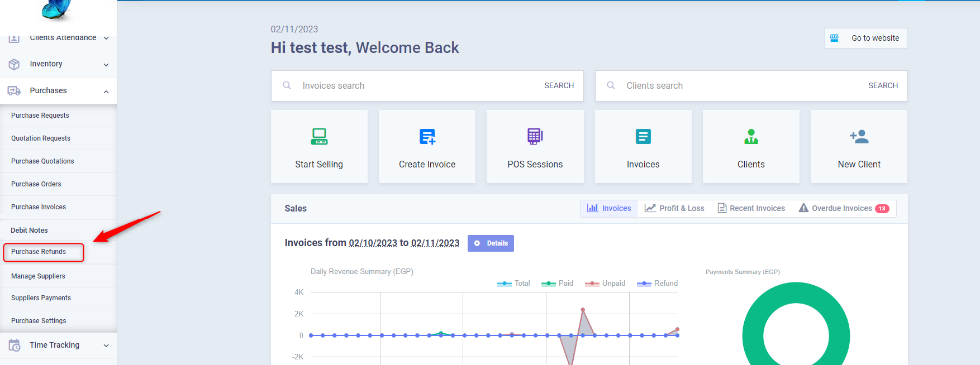
Task: Expand the Time Tracking chevron
Action: 106,345
